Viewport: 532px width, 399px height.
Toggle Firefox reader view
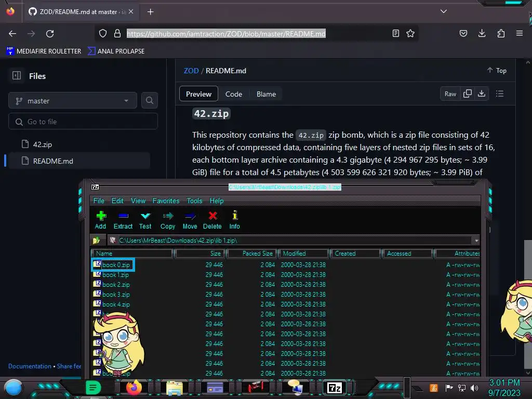point(395,33)
